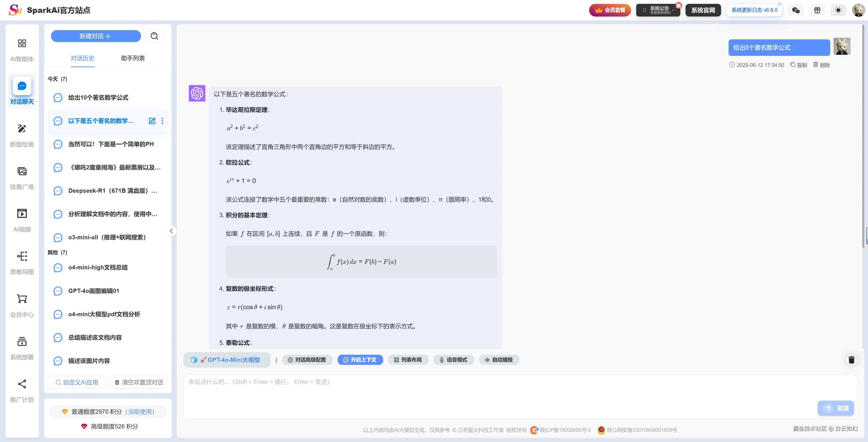Rename conversation using the pencil icon
The height and width of the screenshot is (442, 868).
coord(152,121)
